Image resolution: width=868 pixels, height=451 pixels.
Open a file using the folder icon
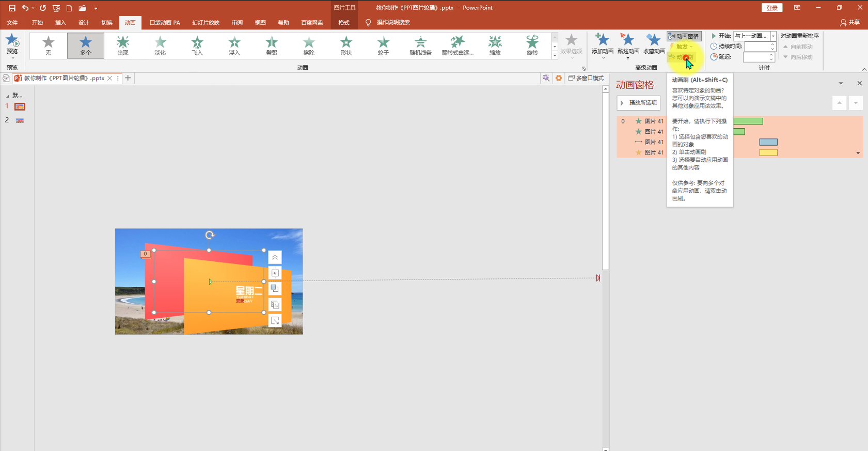point(83,8)
